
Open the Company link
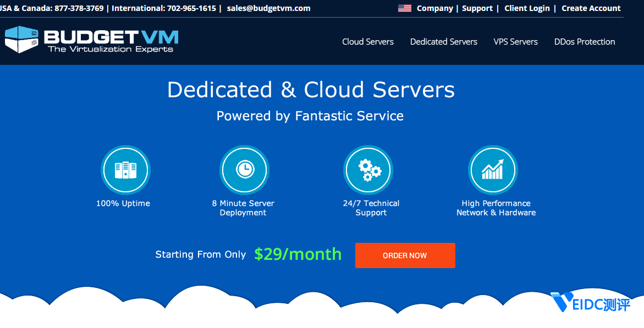(434, 8)
